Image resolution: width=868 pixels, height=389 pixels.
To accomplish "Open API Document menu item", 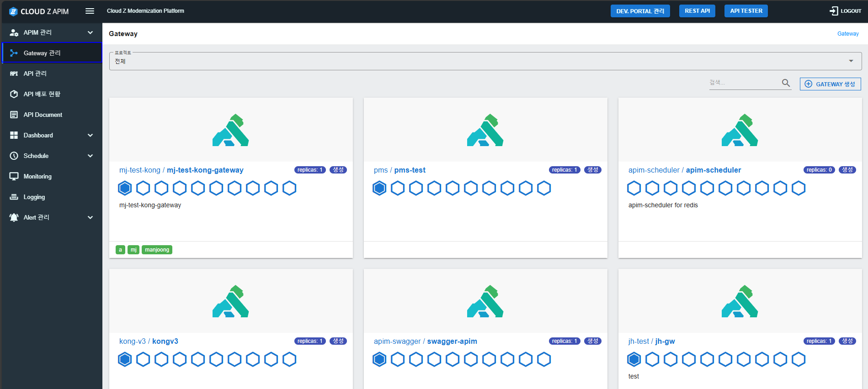I will point(52,115).
